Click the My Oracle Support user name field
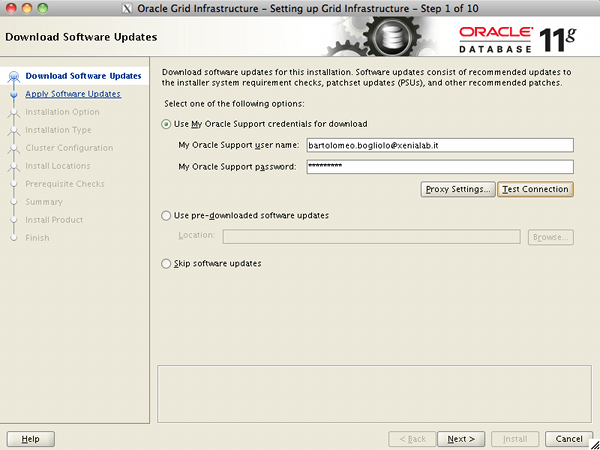The width and height of the screenshot is (600, 450). click(440, 145)
